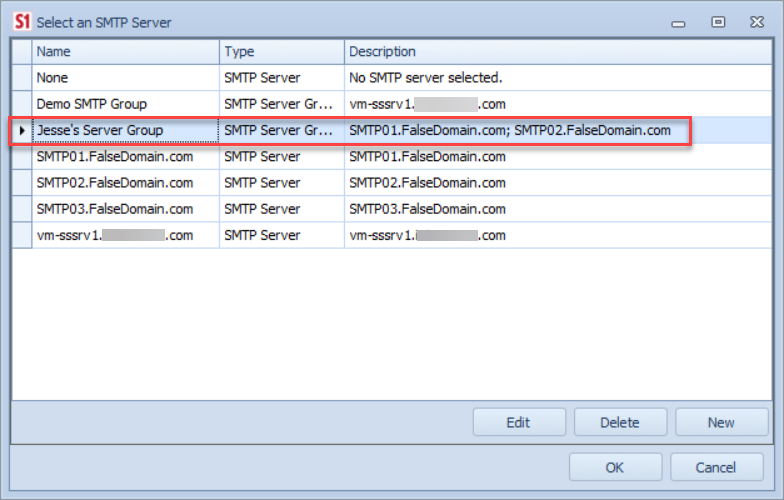Click the row indicator arrow beside Jesse's Server Group
Screen dimensions: 784x500
point(22,130)
